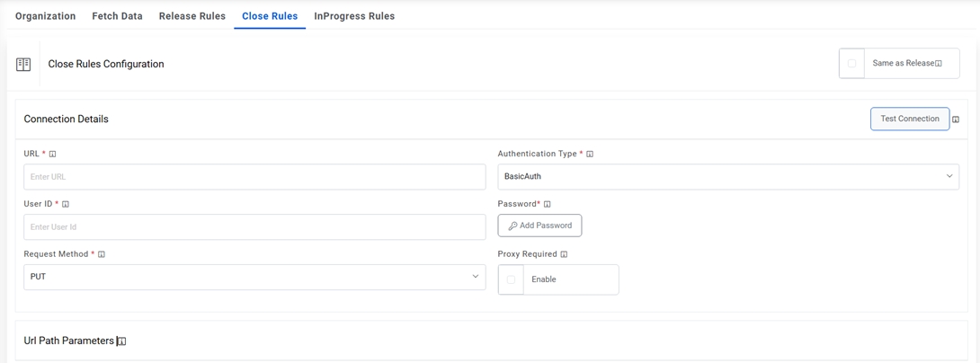980x363 pixels.
Task: Click the info icon next to Test Connection
Action: (x=956, y=120)
